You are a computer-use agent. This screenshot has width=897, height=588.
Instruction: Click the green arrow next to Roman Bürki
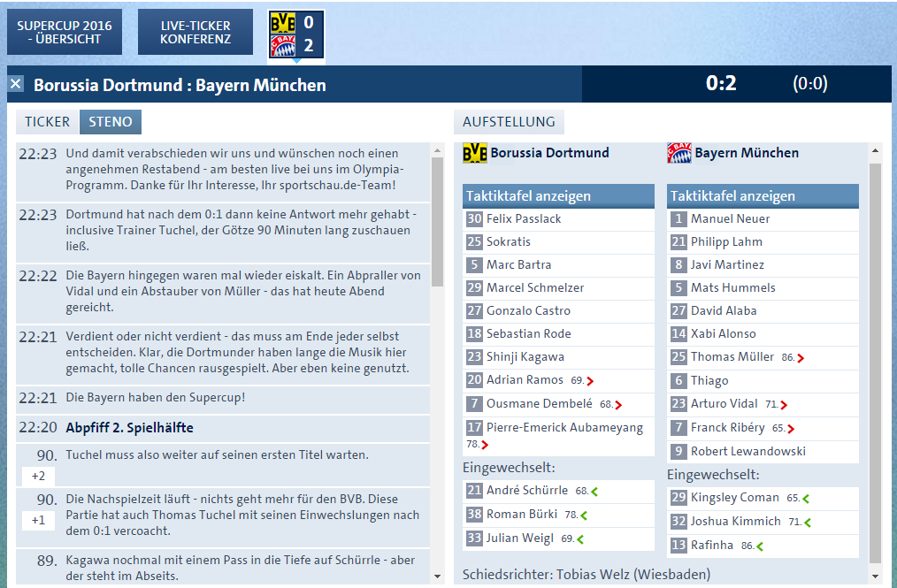pos(584,515)
